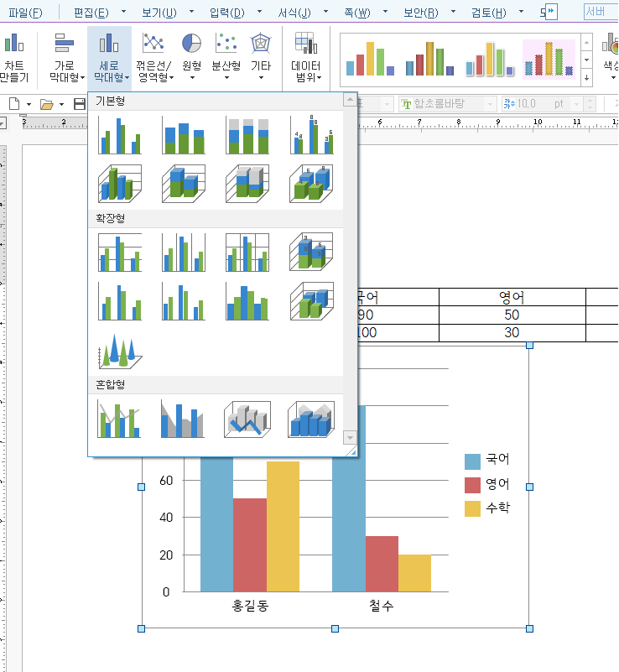The width and height of the screenshot is (619, 672).
Task: Choose the basic clustered column chart
Action: point(120,135)
